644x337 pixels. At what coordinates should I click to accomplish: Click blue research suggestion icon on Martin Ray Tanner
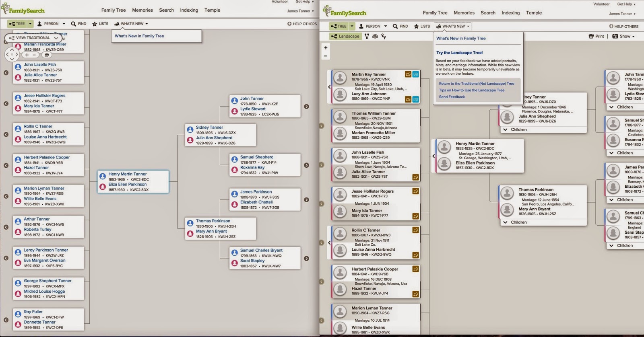pyautogui.click(x=415, y=74)
